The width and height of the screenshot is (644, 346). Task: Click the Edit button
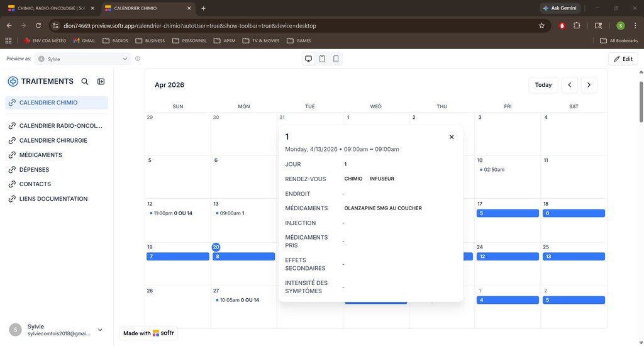coord(623,59)
